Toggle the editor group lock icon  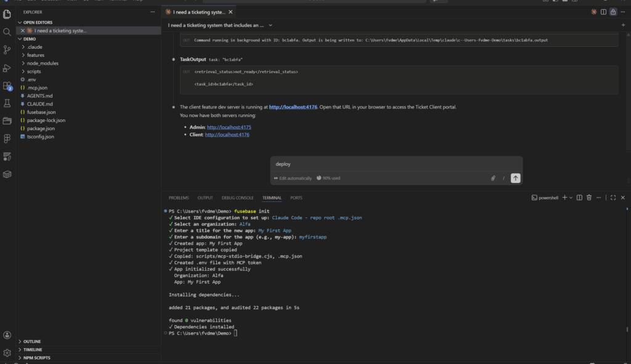(613, 12)
